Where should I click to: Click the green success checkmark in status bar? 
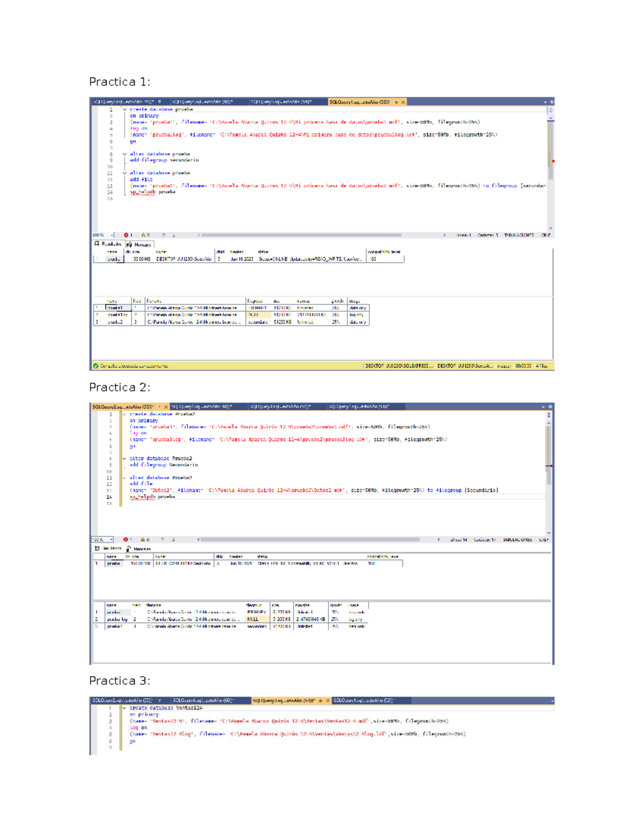[x=94, y=366]
